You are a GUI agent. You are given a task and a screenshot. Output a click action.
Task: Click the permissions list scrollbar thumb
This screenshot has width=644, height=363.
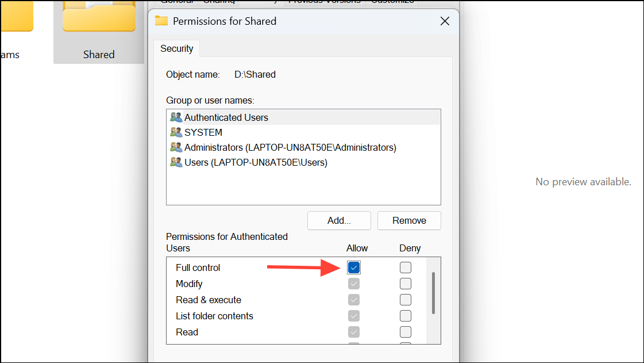click(x=433, y=293)
